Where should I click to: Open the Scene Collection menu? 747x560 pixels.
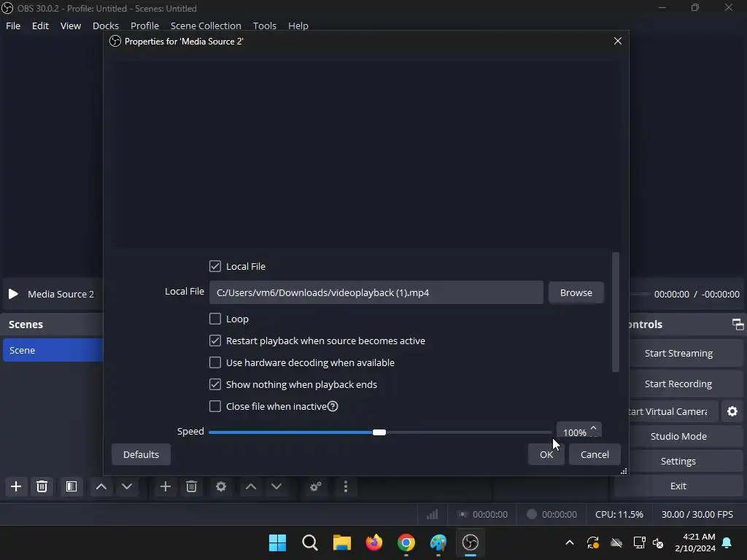[x=206, y=26]
